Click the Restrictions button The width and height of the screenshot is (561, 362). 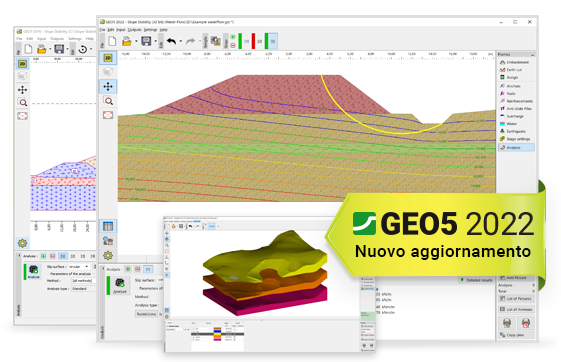pos(146,314)
